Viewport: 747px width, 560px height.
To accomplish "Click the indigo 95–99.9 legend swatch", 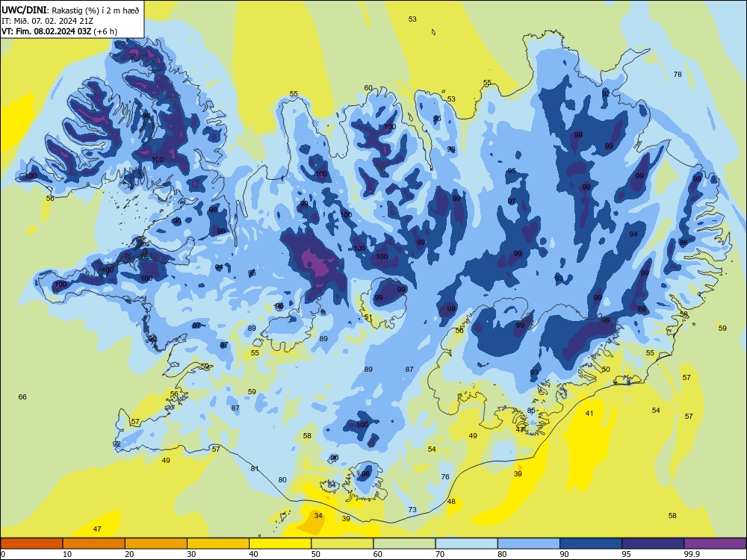I will [653, 544].
